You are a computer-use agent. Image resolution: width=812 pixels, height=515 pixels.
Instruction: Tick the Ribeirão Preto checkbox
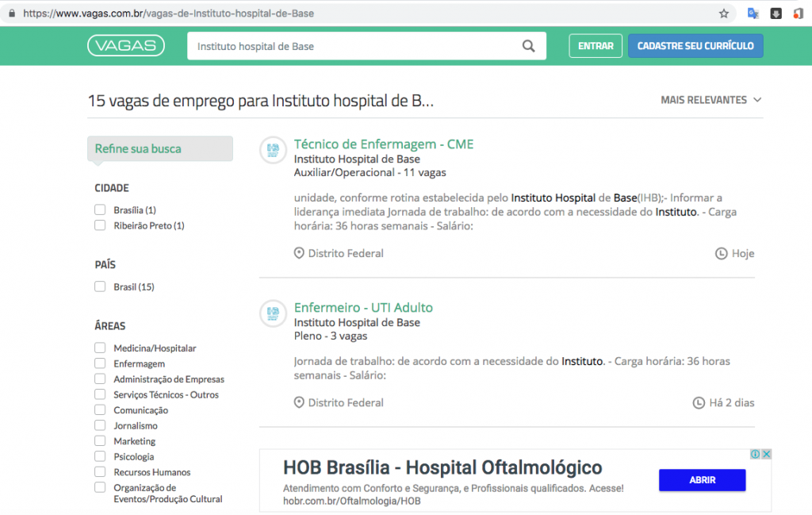(x=100, y=225)
